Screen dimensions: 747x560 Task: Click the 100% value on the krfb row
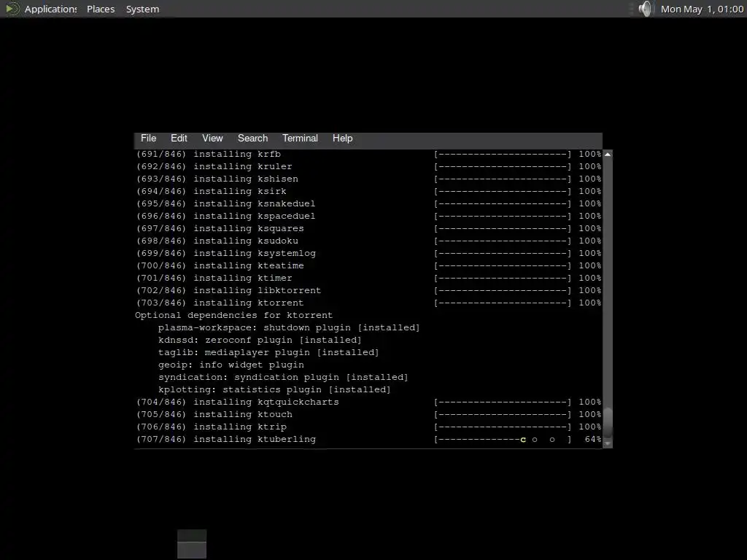click(589, 154)
